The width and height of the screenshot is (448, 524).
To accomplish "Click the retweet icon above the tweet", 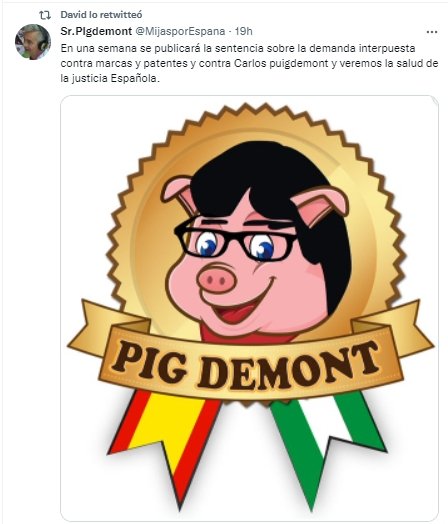I will (45, 15).
